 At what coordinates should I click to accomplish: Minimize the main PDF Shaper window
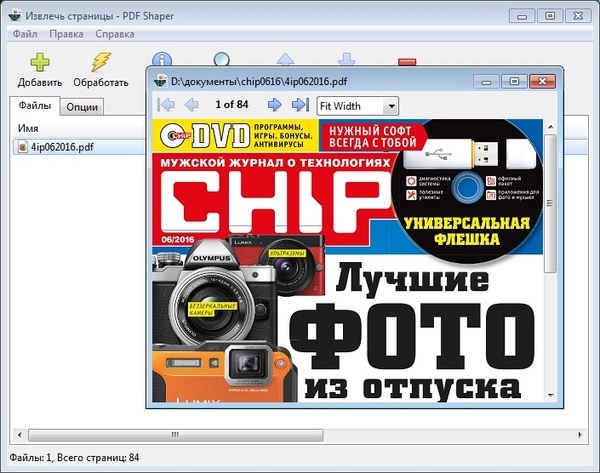(x=522, y=16)
